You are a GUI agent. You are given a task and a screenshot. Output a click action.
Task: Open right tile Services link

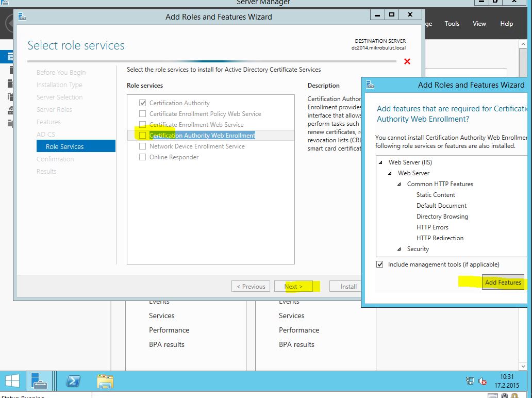[x=291, y=316]
